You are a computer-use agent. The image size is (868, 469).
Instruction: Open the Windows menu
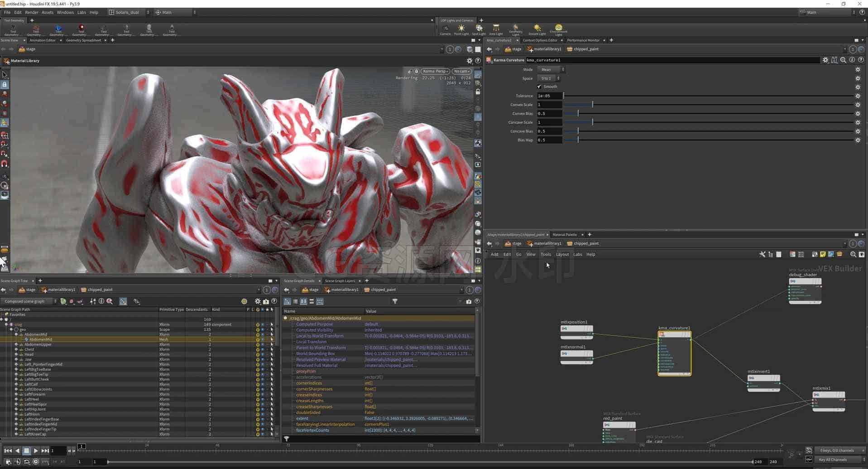click(65, 12)
